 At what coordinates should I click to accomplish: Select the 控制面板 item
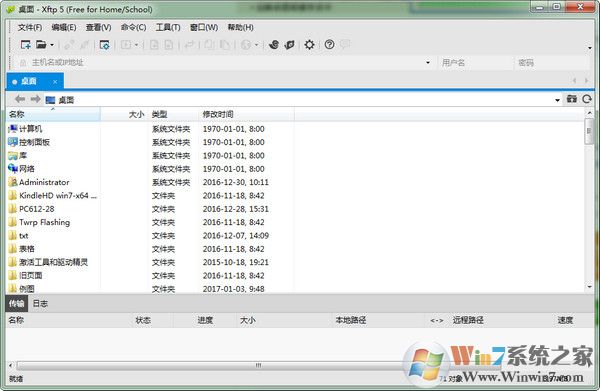click(x=34, y=142)
